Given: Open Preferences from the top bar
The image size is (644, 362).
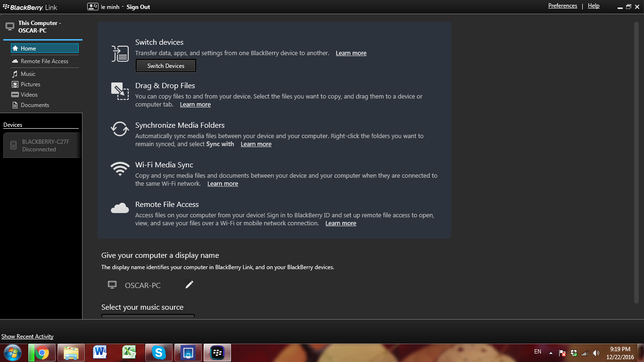Looking at the screenshot, I should pyautogui.click(x=562, y=6).
